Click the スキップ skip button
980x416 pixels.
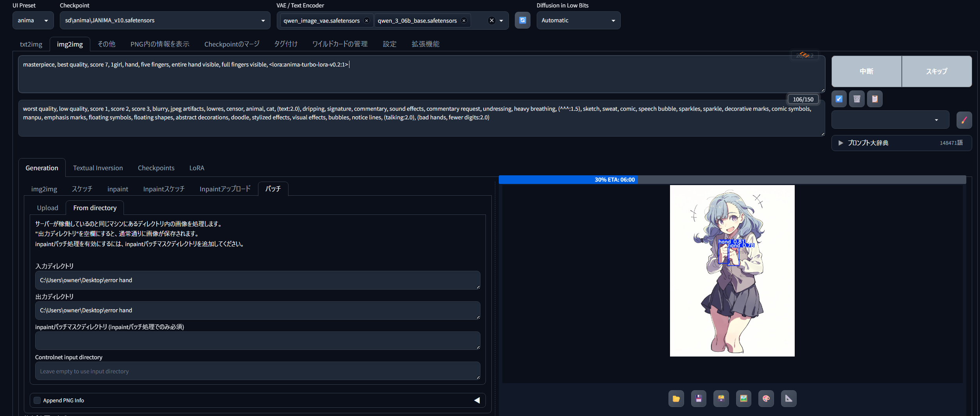pos(937,71)
